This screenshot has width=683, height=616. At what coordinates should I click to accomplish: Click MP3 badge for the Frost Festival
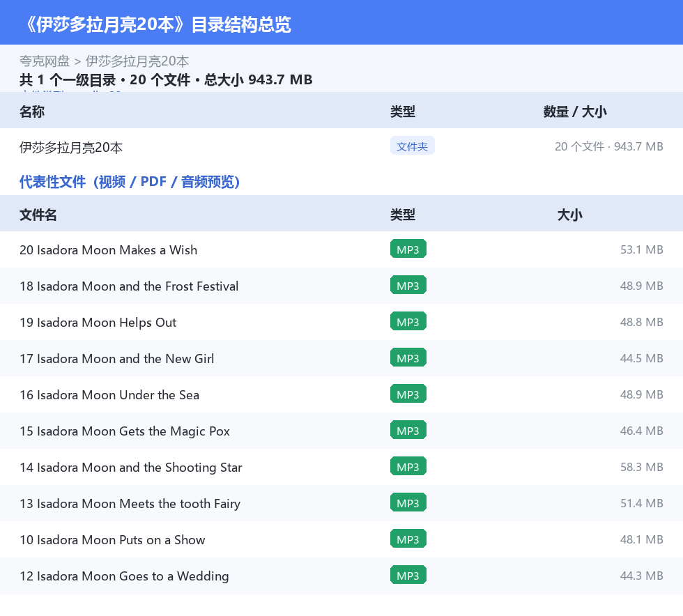pyautogui.click(x=408, y=285)
